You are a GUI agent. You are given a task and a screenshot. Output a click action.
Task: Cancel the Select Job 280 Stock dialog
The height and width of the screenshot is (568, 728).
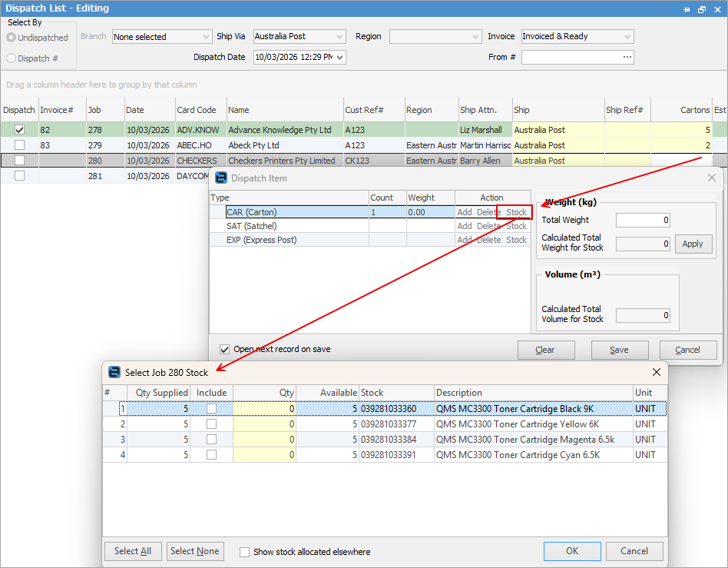point(634,551)
